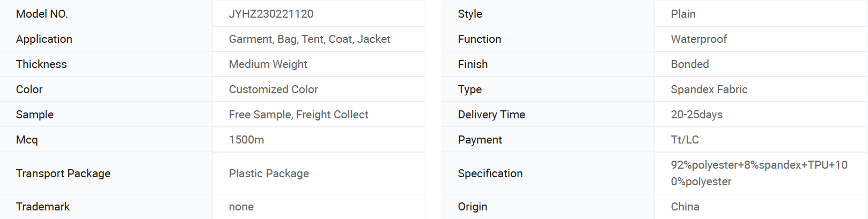Select the 1500m Mcq value
The width and height of the screenshot is (868, 219).
(246, 140)
